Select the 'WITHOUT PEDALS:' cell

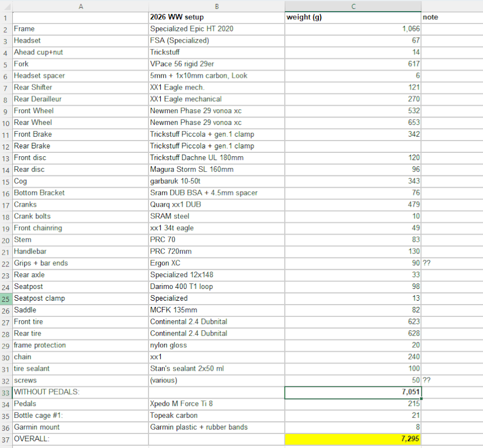(81, 392)
